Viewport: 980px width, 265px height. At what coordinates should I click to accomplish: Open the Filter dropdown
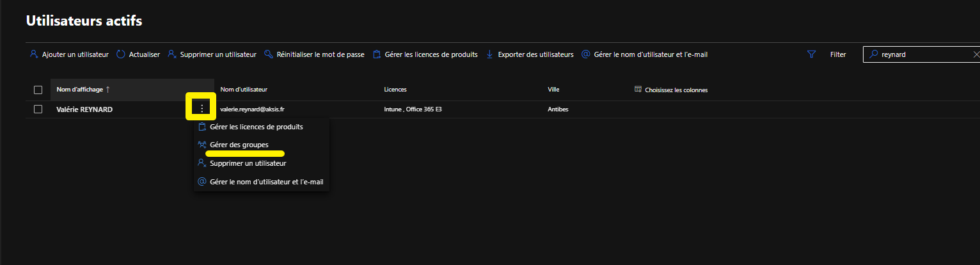coord(838,54)
